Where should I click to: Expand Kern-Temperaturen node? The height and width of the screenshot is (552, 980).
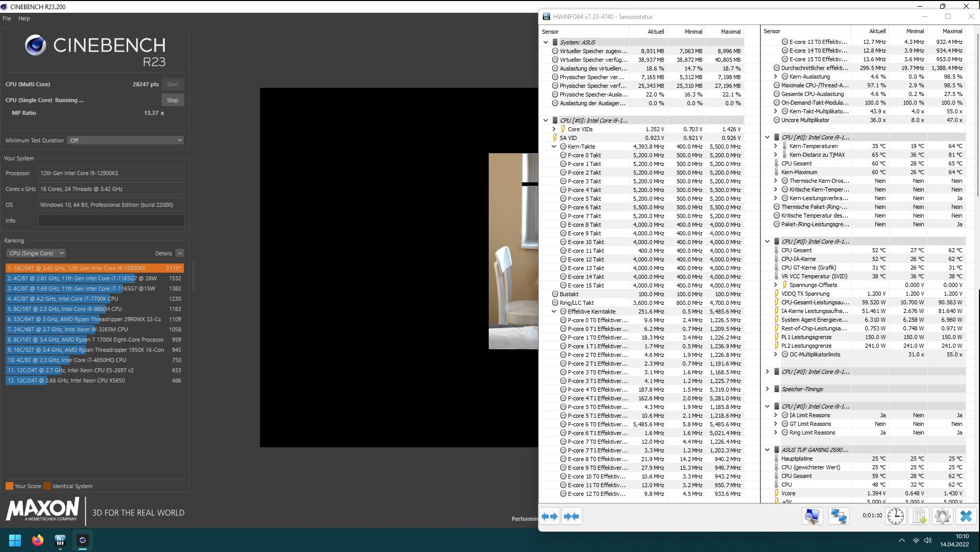[775, 146]
